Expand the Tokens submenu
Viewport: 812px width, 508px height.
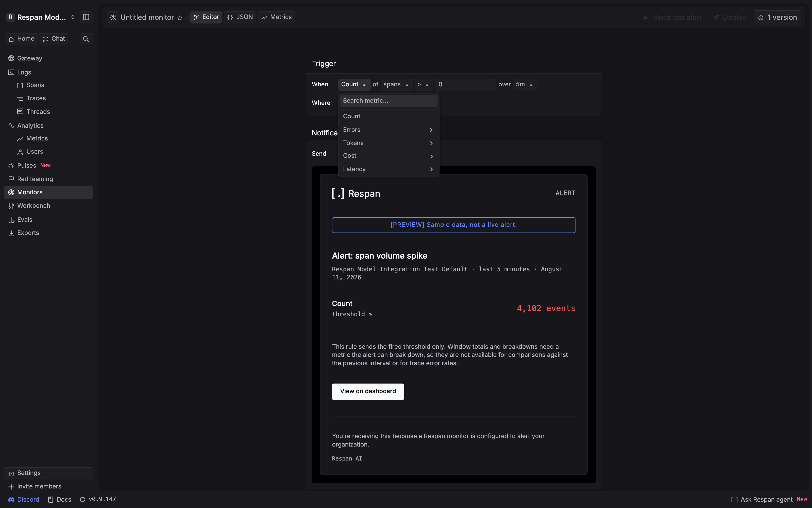coord(388,143)
